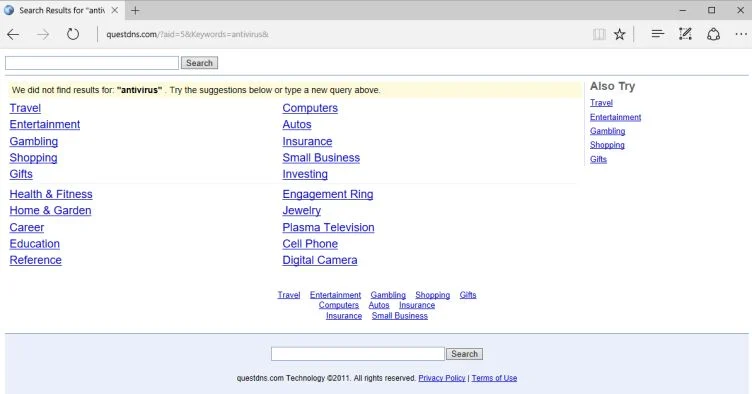Open the large Travel link in main list
752x394 pixels.
pos(25,108)
